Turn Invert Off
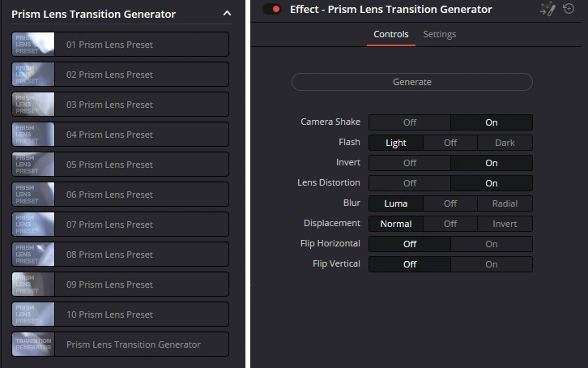The width and height of the screenshot is (588, 368). point(410,163)
